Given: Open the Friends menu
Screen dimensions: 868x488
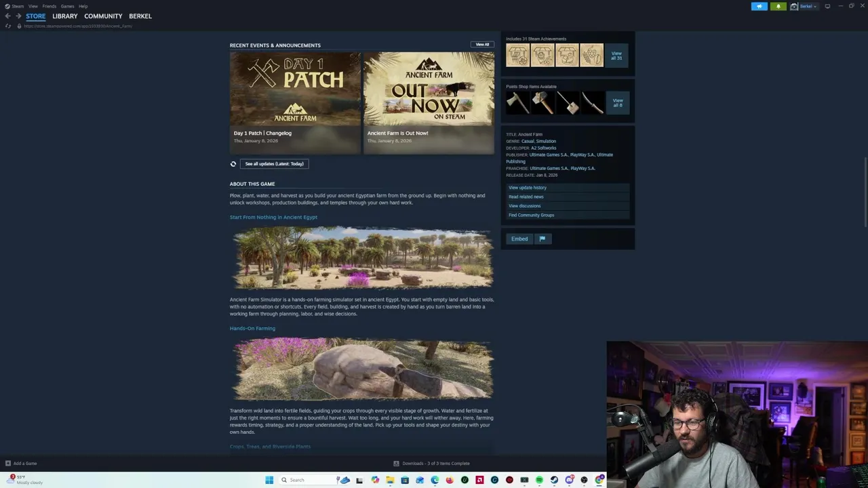Looking at the screenshot, I should click(49, 6).
